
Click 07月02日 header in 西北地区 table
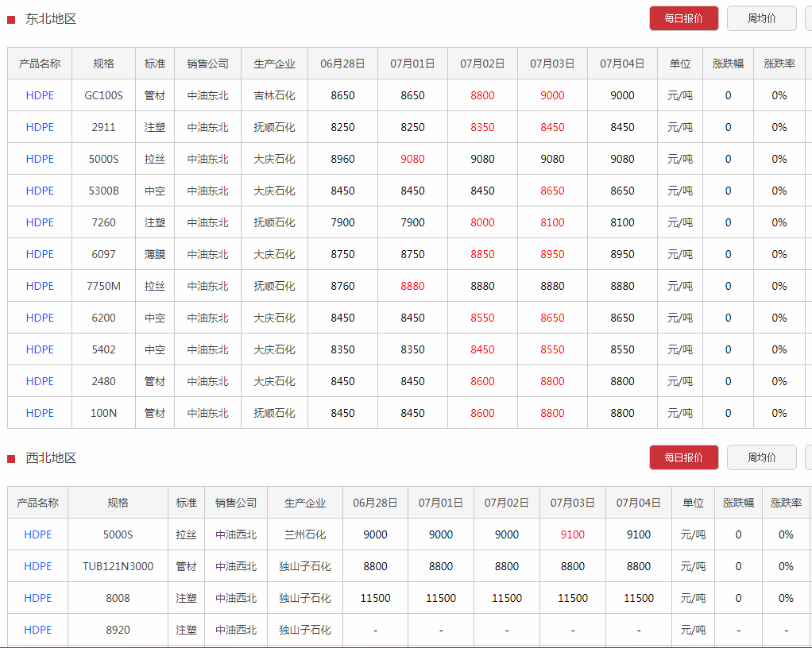pyautogui.click(x=506, y=503)
